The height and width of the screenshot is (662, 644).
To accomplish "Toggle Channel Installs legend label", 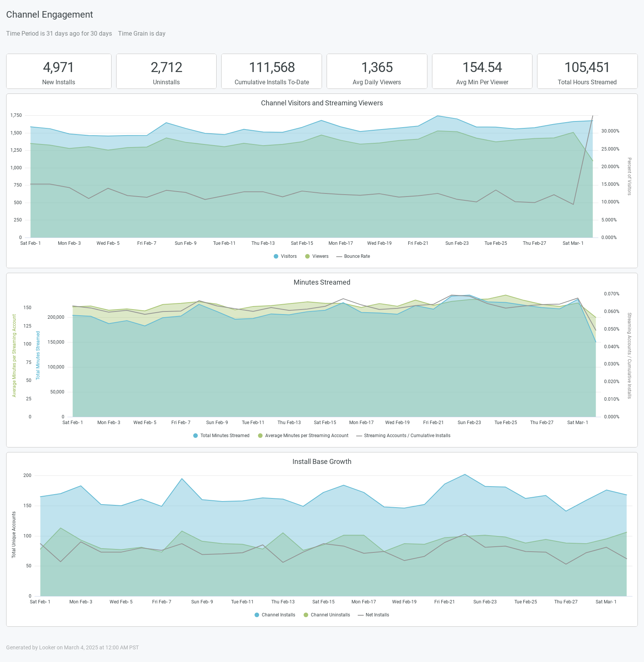I will pyautogui.click(x=278, y=615).
